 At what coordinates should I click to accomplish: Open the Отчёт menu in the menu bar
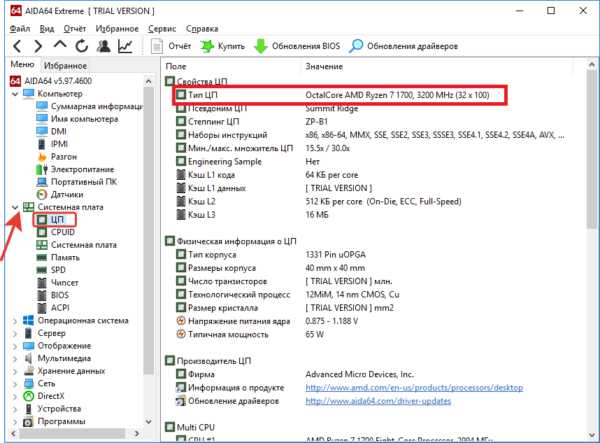(75, 29)
